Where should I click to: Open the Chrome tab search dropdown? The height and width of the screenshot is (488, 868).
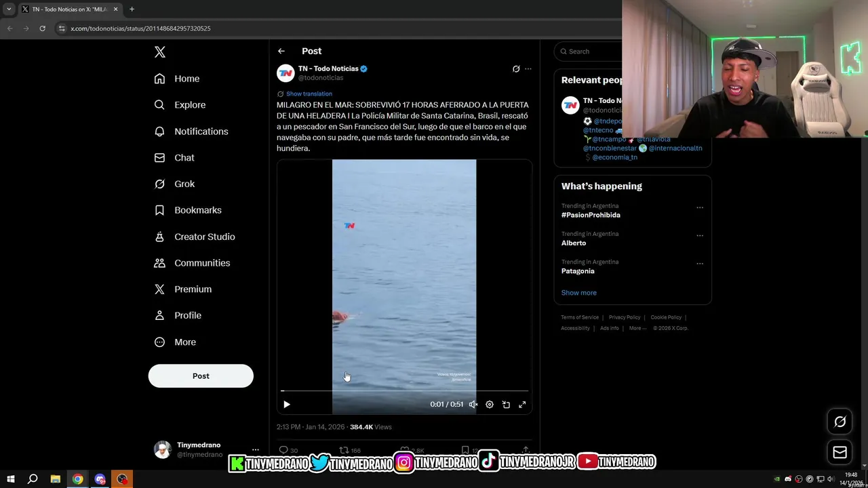pos(9,9)
